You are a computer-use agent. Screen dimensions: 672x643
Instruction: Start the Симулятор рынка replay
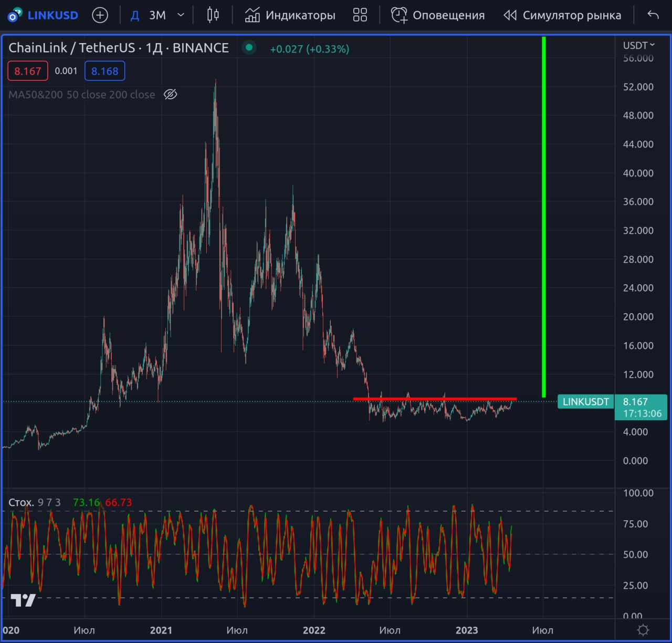[562, 15]
